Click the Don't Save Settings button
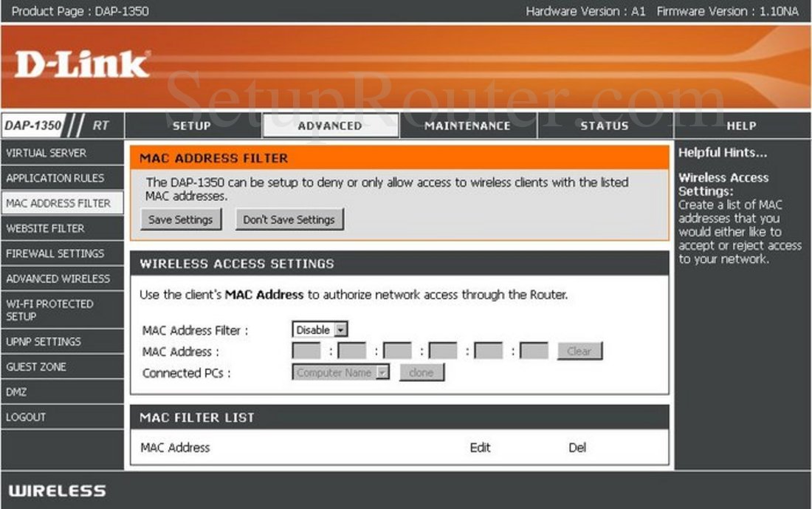 tap(289, 219)
